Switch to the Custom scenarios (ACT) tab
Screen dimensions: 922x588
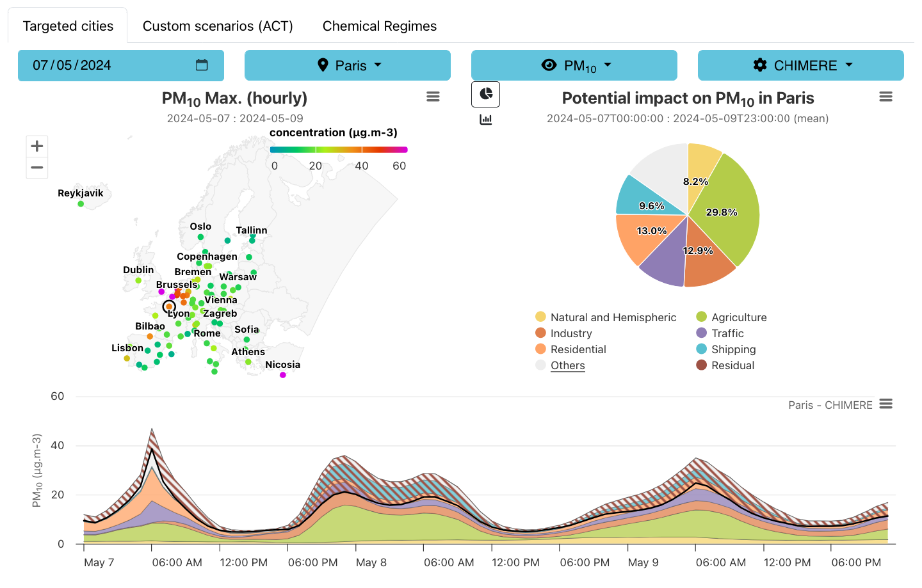[218, 26]
